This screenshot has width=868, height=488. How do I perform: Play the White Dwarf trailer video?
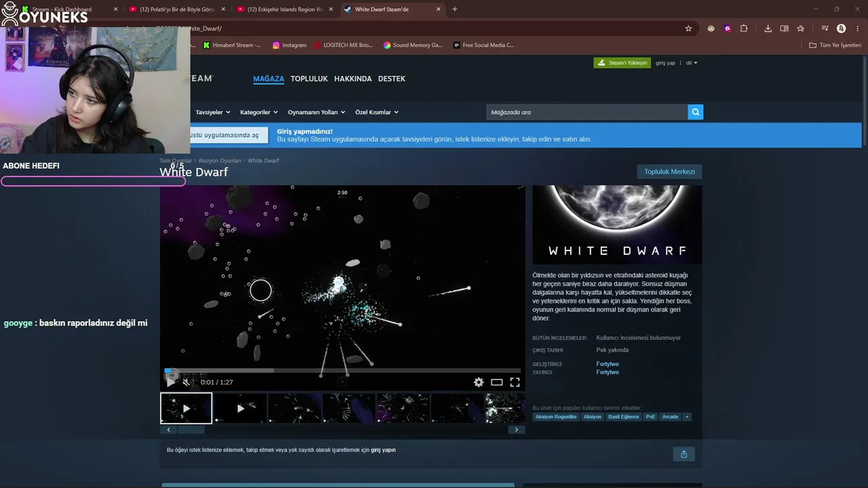(170, 382)
